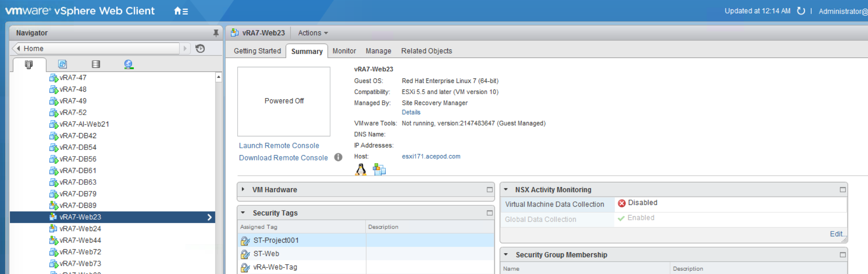Click the Disabled red status icon
868x274 pixels.
click(622, 203)
